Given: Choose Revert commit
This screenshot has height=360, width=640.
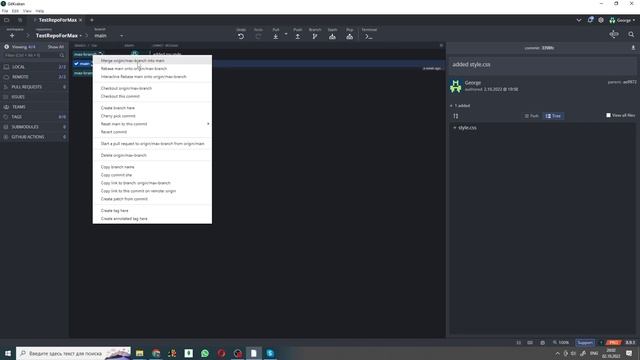Looking at the screenshot, I should 152,132.
